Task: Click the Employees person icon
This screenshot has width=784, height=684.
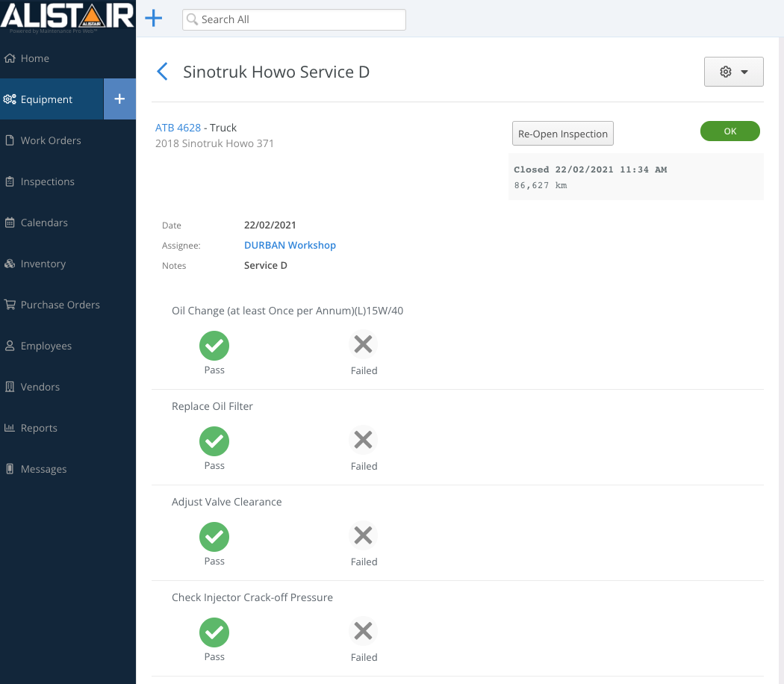Action: click(x=10, y=346)
